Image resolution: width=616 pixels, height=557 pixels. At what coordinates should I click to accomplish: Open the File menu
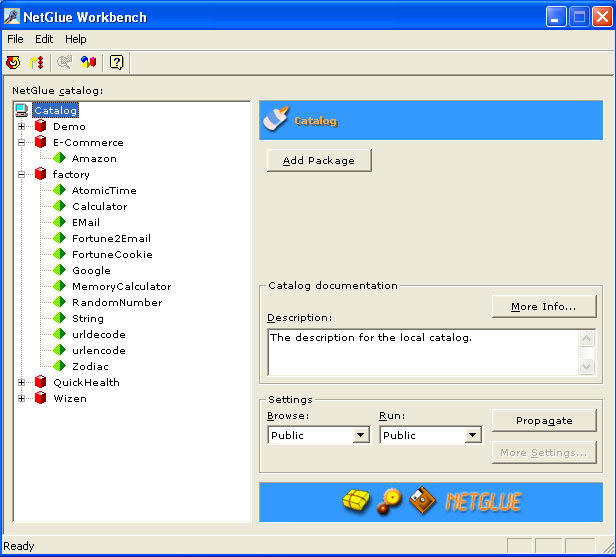15,39
